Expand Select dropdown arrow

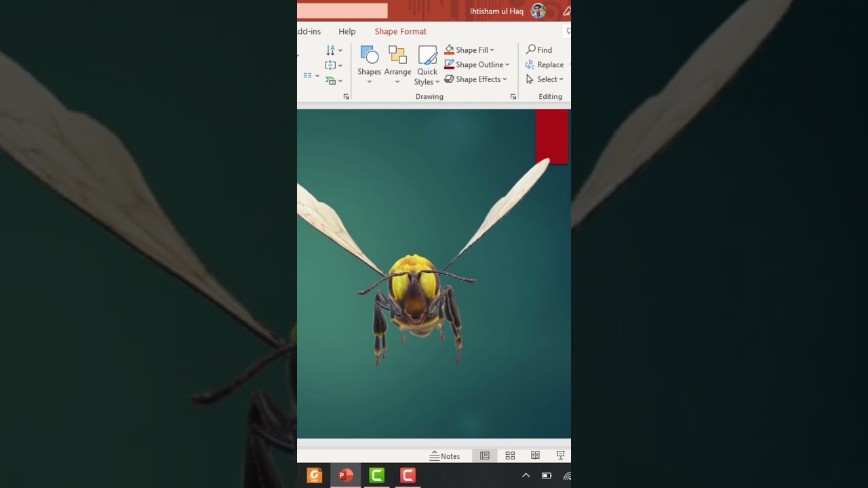pyautogui.click(x=561, y=80)
